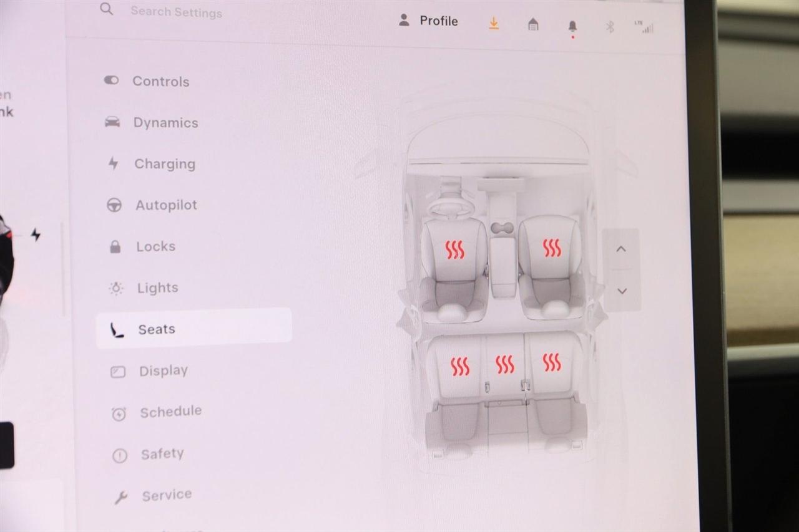
Task: Click the down chevron beside car
Action: 621,291
